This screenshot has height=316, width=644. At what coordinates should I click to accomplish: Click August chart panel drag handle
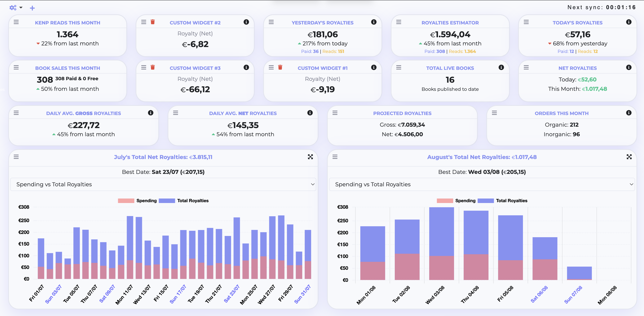(x=335, y=157)
